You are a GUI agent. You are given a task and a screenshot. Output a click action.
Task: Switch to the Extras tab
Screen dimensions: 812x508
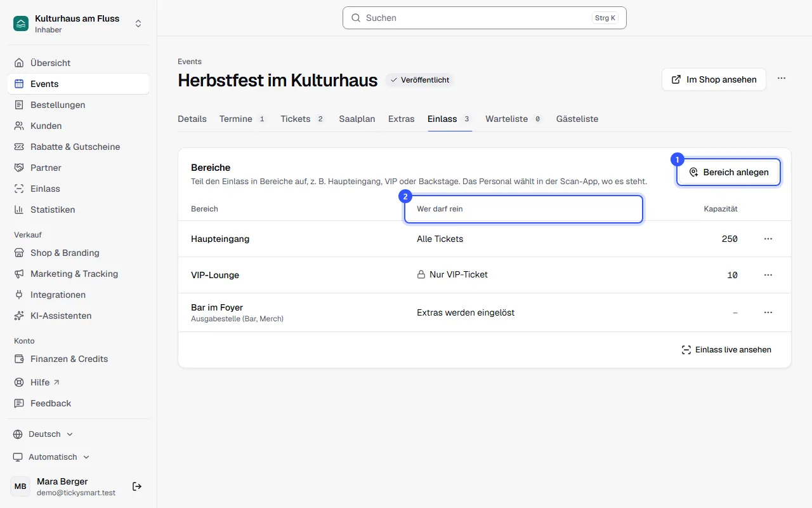(402, 119)
